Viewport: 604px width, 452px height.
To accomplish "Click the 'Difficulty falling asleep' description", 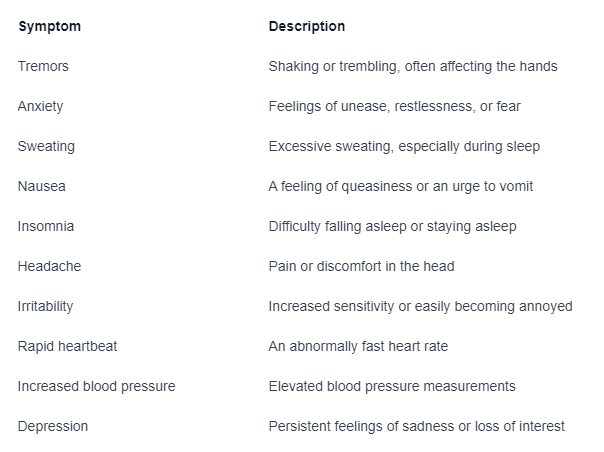I will 393,226.
